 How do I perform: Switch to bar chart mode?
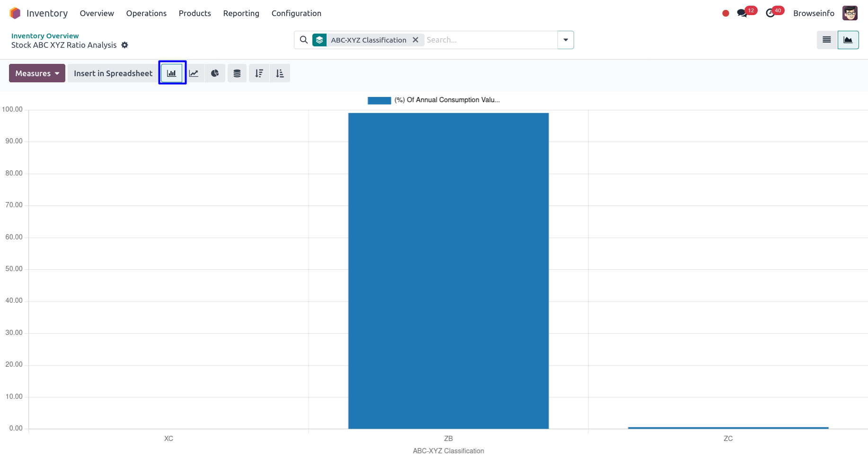(172, 73)
